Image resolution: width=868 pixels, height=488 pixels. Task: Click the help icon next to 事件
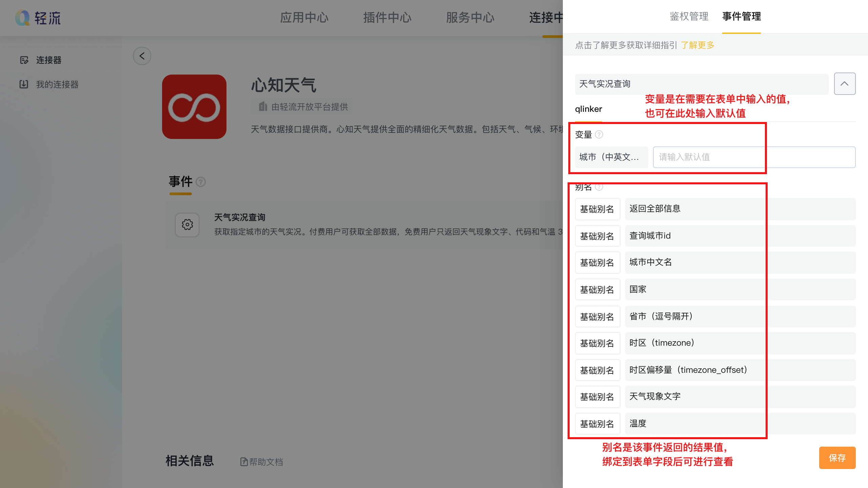pos(201,182)
